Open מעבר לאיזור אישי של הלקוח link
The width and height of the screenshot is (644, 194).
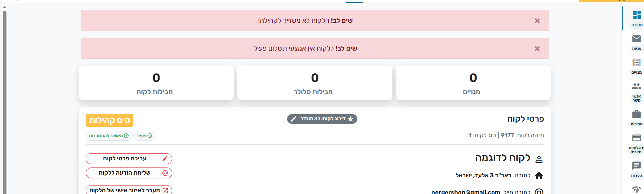click(129, 190)
